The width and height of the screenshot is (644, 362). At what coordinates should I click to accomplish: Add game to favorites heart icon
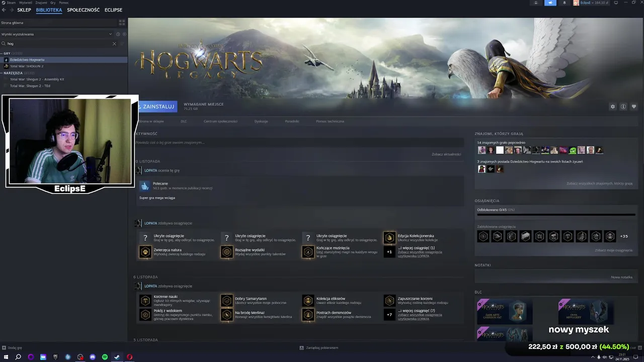(634, 107)
